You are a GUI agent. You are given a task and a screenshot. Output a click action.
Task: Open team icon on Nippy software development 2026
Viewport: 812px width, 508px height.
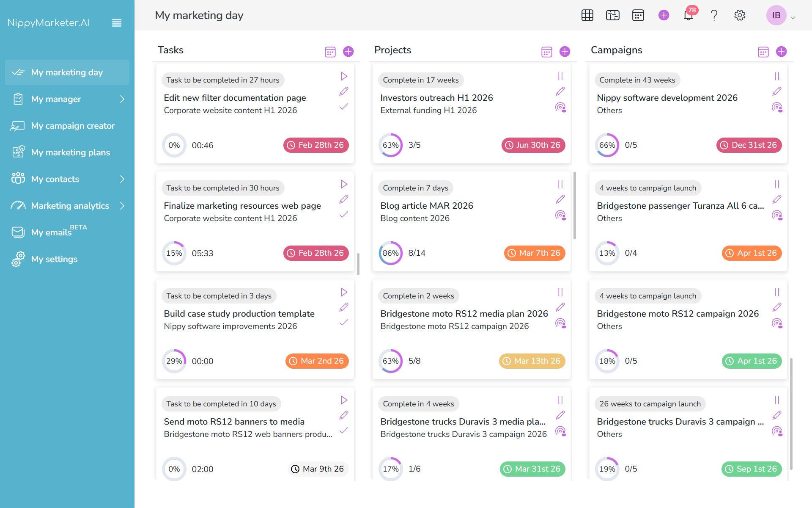tap(777, 107)
